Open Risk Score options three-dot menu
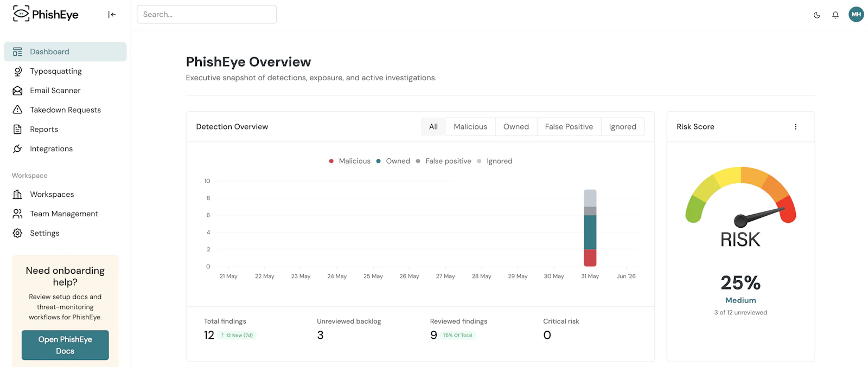 point(796,127)
